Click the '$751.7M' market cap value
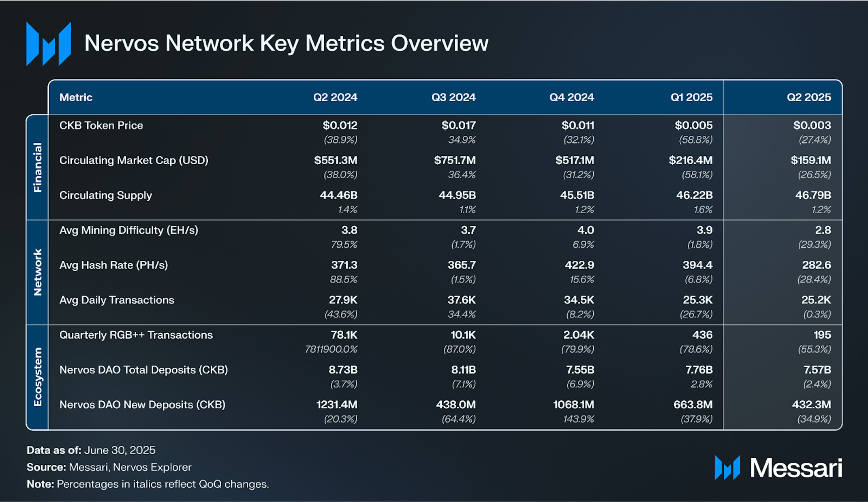 coord(455,161)
